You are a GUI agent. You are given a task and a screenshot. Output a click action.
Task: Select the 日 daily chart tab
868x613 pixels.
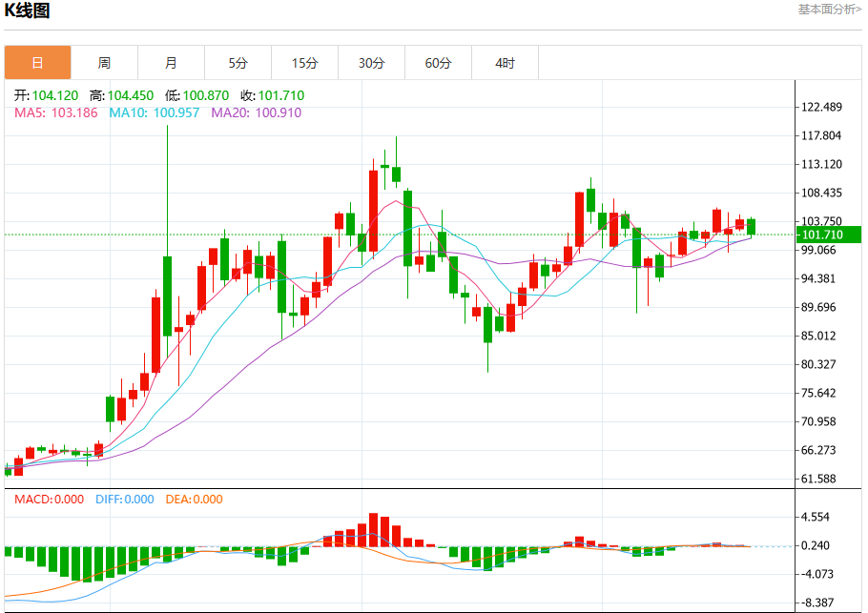[37, 63]
